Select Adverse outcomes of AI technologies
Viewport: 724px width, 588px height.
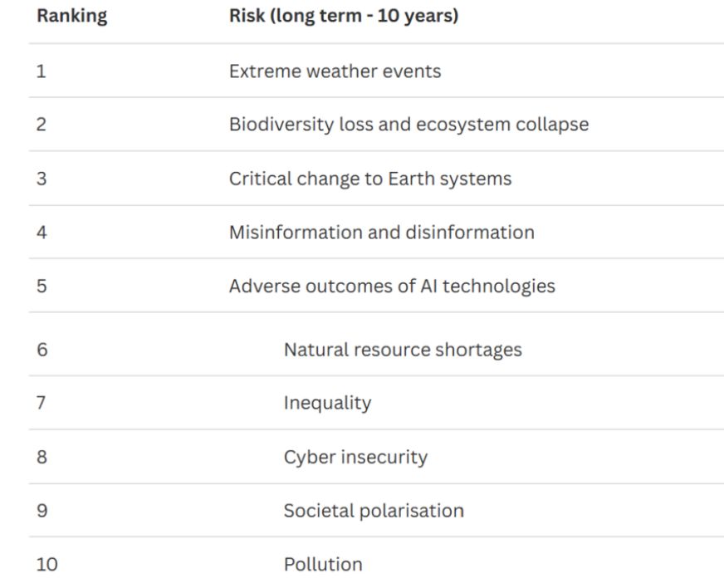tap(392, 287)
